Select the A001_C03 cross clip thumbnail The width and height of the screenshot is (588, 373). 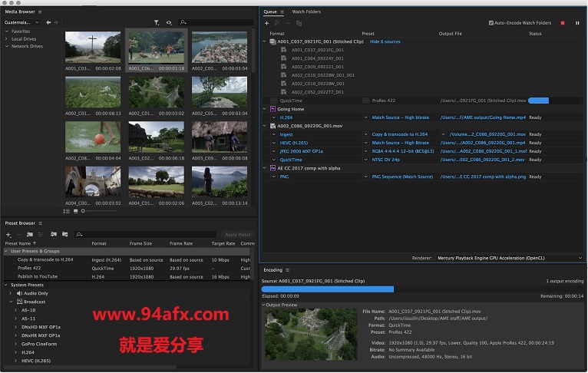[93, 48]
